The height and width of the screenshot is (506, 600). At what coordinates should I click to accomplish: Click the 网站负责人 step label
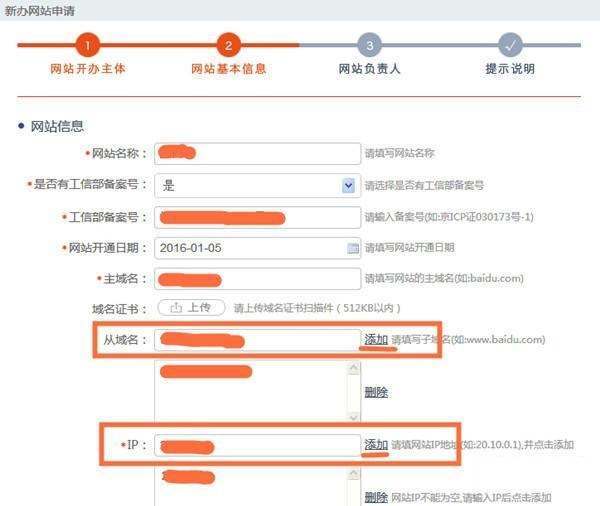point(369,69)
